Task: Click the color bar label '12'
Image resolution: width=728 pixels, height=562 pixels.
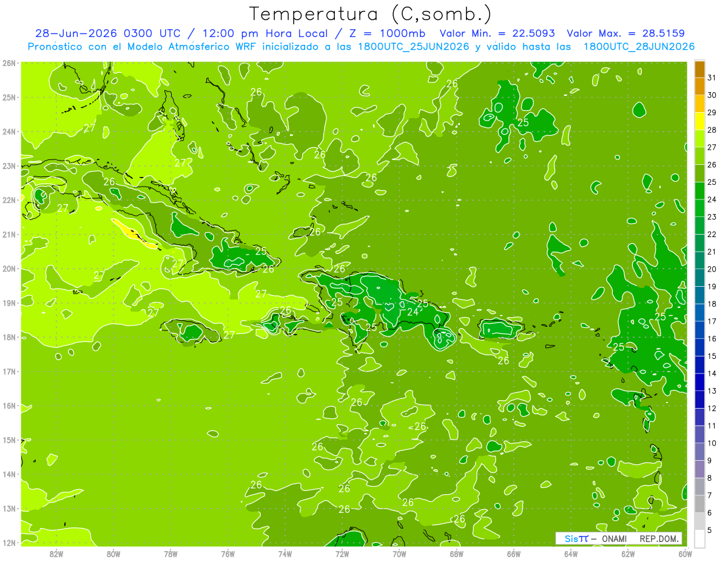Action: tap(712, 408)
